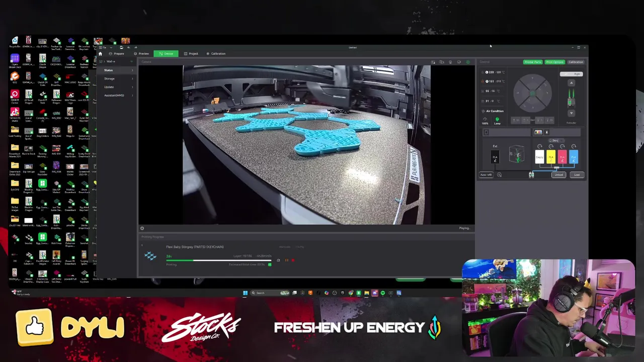Open the printing speed 100% control

click(485, 121)
